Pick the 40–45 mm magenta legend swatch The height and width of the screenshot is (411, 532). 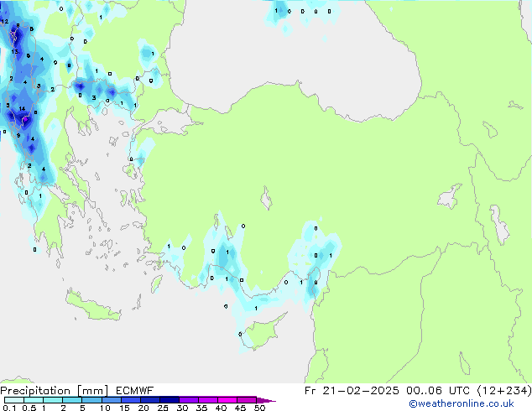tap(227, 400)
